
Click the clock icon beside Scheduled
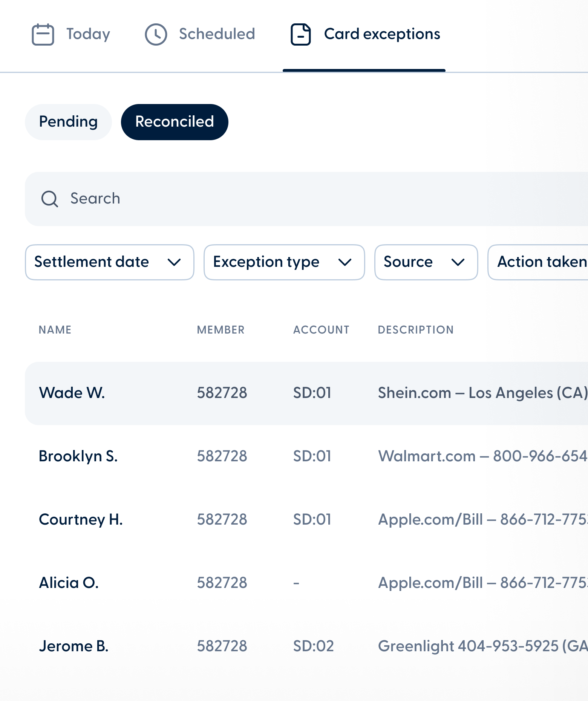156,34
